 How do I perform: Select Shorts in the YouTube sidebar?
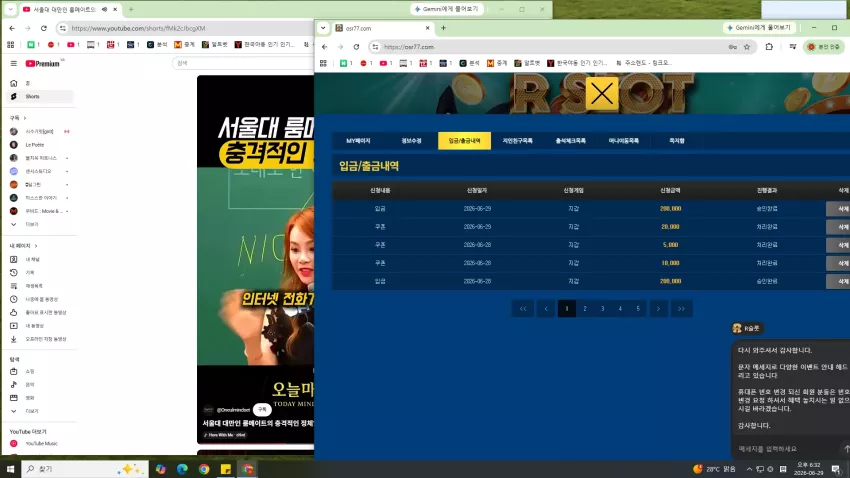coord(39,96)
